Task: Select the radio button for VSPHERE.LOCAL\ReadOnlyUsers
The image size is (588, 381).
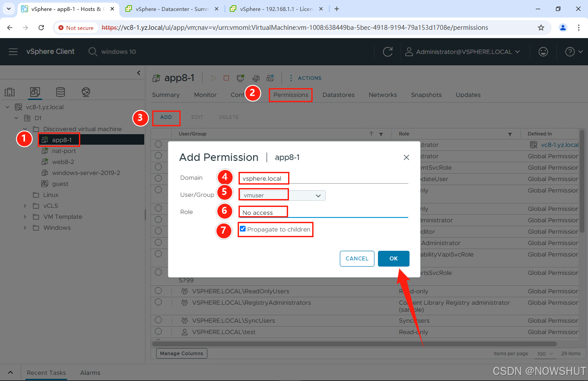Action: coord(158,290)
